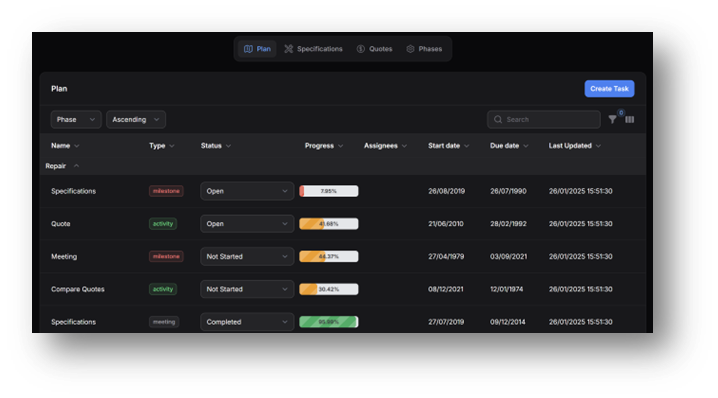Click start date 26/08/2019

[446, 191]
